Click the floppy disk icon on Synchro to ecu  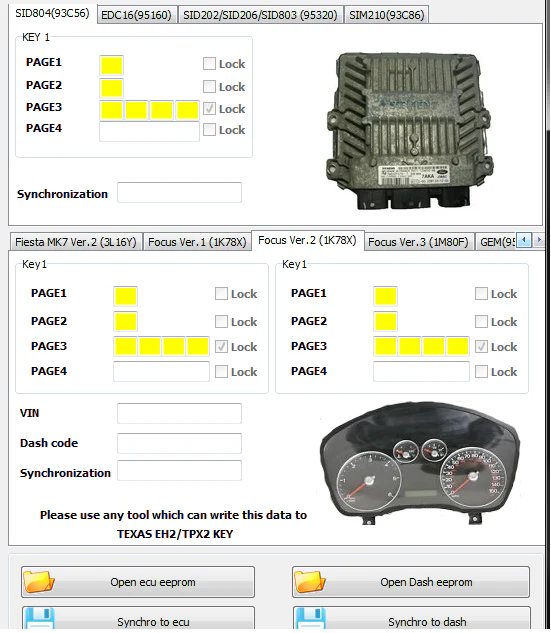click(x=40, y=619)
